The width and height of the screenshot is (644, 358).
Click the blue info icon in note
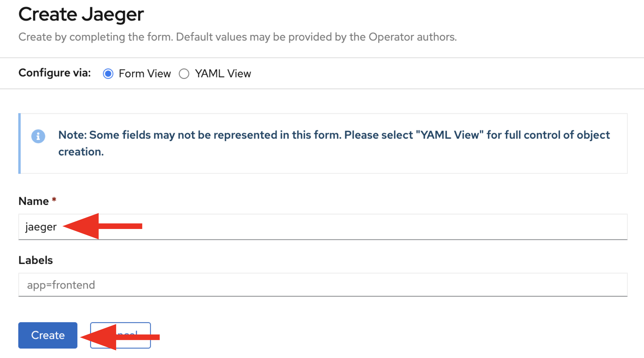pyautogui.click(x=38, y=136)
